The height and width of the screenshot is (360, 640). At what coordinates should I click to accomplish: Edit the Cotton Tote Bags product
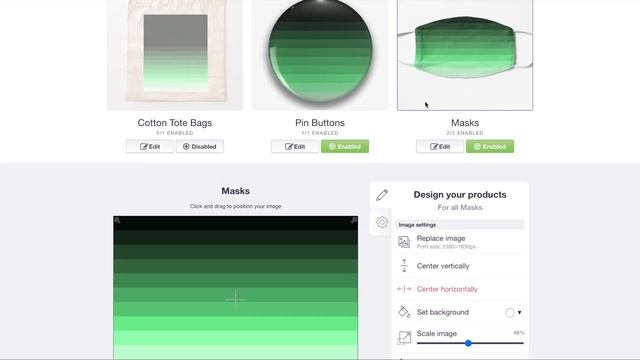coord(150,147)
